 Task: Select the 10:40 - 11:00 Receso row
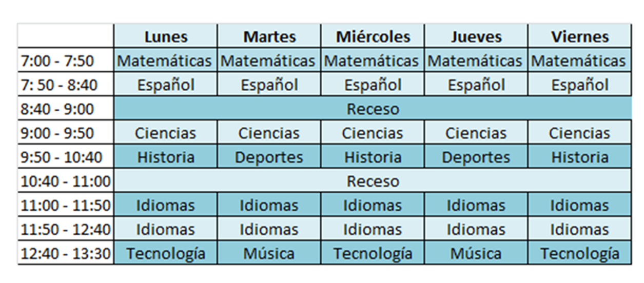click(x=373, y=181)
